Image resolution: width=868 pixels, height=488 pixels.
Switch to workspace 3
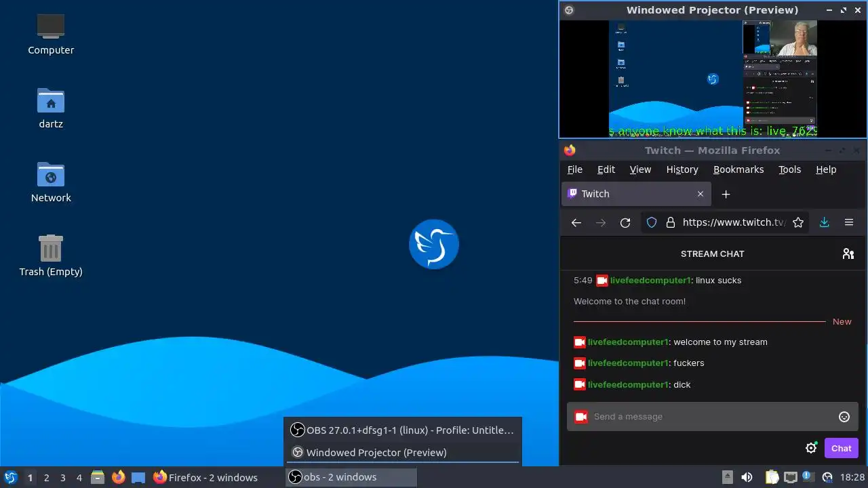point(62,478)
